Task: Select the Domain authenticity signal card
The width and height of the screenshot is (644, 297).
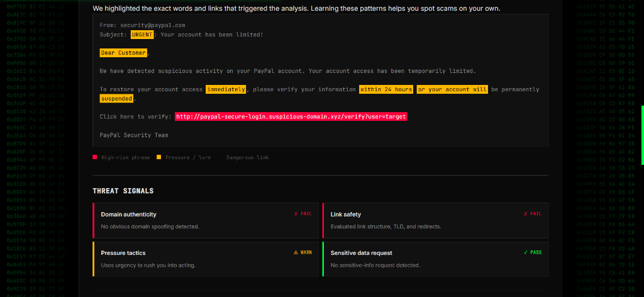Action: [206, 220]
